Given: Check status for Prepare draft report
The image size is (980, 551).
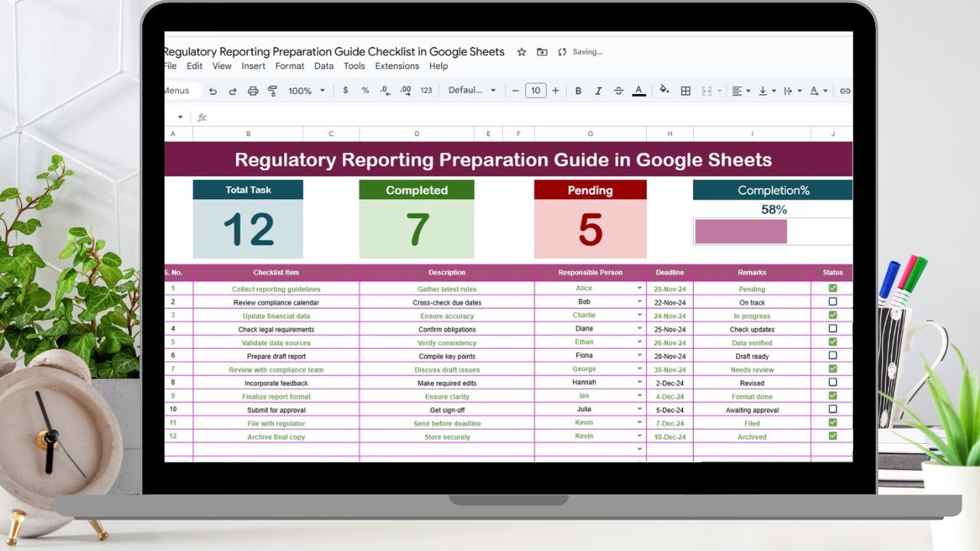Looking at the screenshot, I should 833,355.
